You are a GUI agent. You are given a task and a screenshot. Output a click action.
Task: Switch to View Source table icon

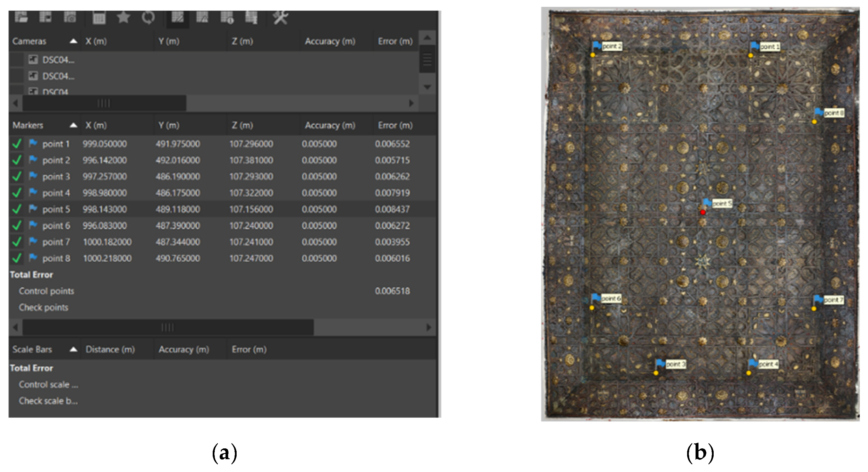point(177,17)
